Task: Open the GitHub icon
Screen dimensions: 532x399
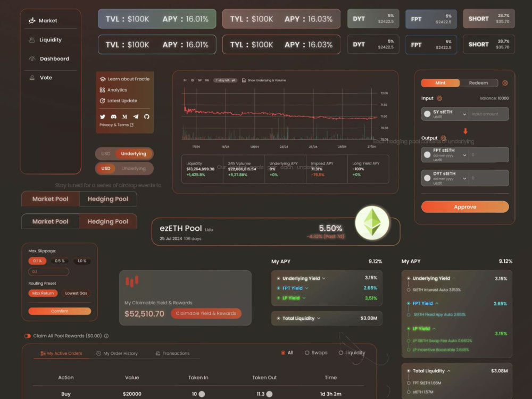Action: [147, 117]
